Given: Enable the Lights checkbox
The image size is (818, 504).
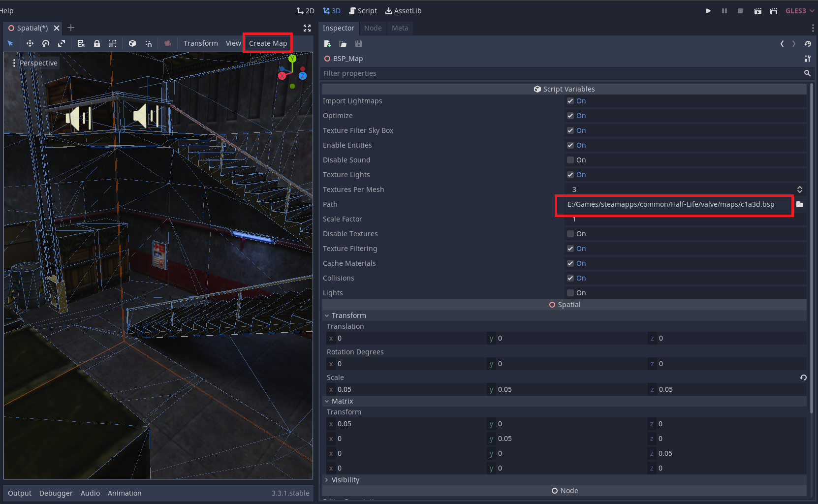Looking at the screenshot, I should pos(570,293).
